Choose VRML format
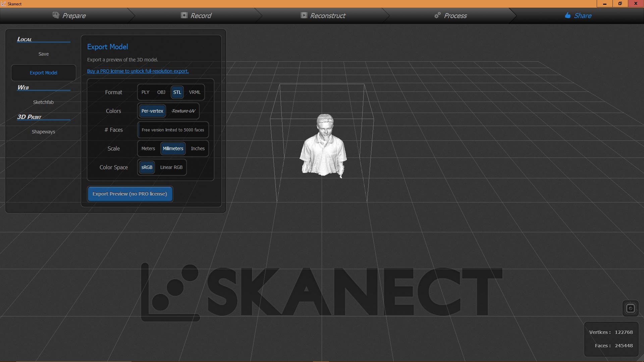The width and height of the screenshot is (644, 362). (195, 92)
